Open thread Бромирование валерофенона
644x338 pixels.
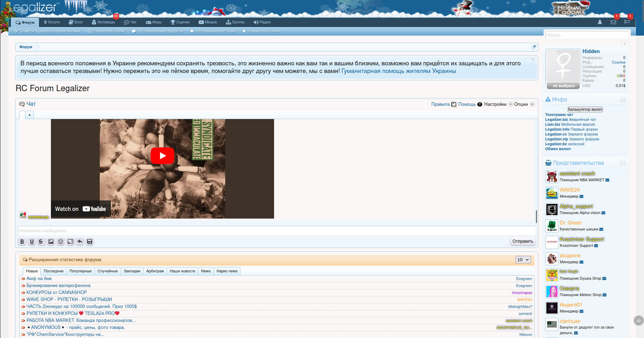pyautogui.click(x=59, y=286)
